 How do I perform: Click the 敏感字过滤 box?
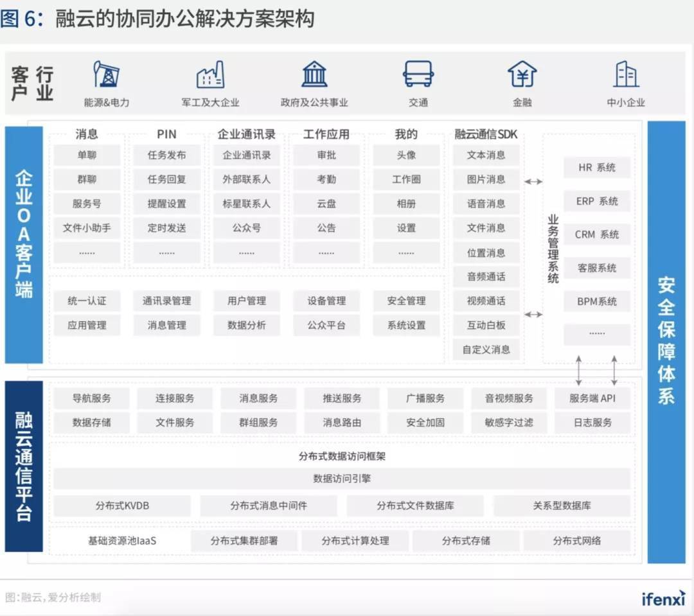click(509, 423)
